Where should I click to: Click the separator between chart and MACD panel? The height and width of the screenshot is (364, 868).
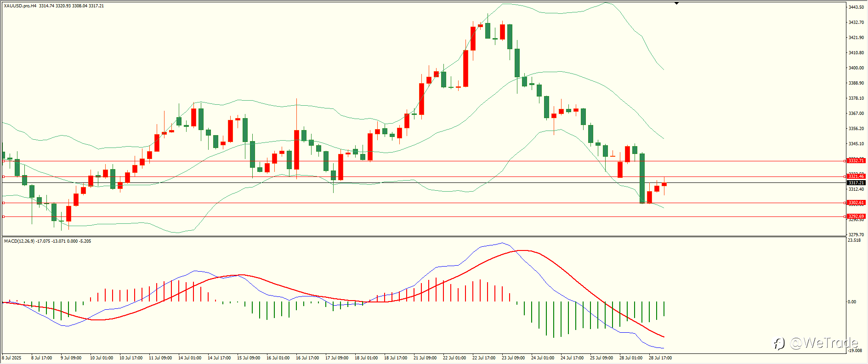(x=423, y=237)
